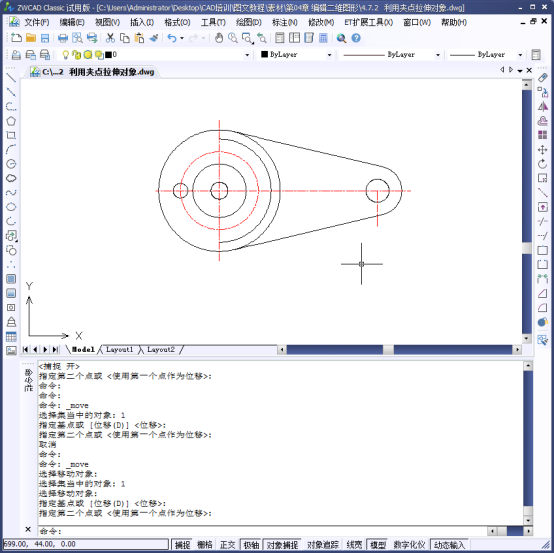Click the Move tool in modify toolbar
Viewport: 554px width, 553px height.
542,150
